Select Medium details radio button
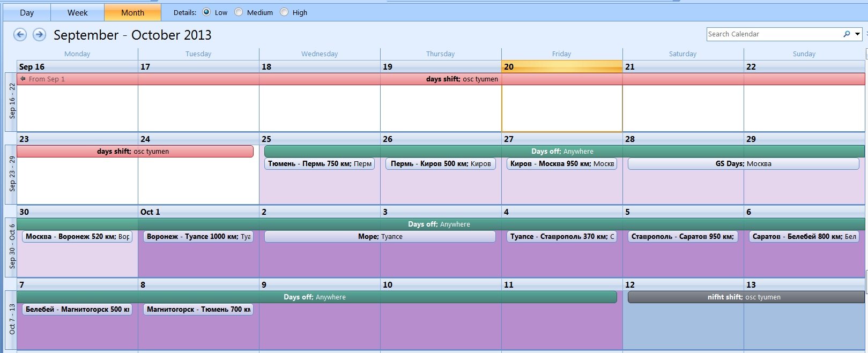Screen dimensions: 868x353 click(x=239, y=12)
